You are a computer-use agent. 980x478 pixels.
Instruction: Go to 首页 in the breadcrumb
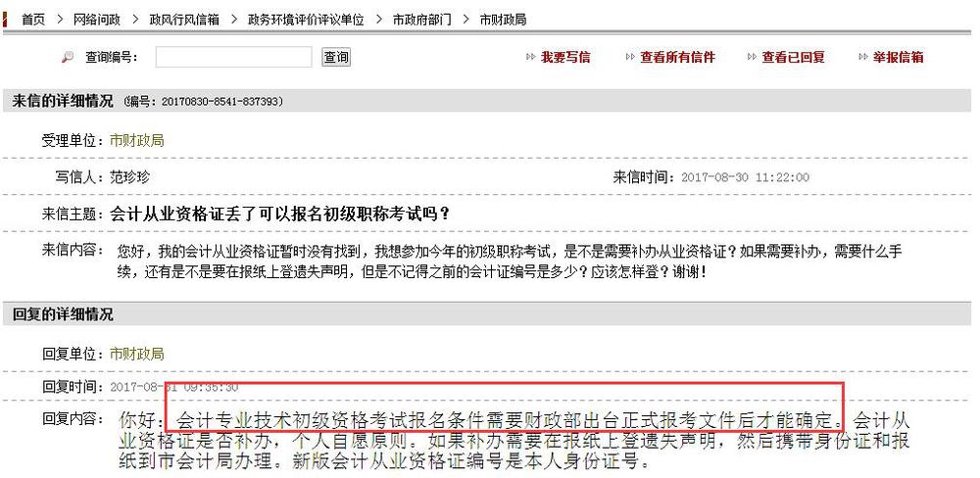pos(33,20)
